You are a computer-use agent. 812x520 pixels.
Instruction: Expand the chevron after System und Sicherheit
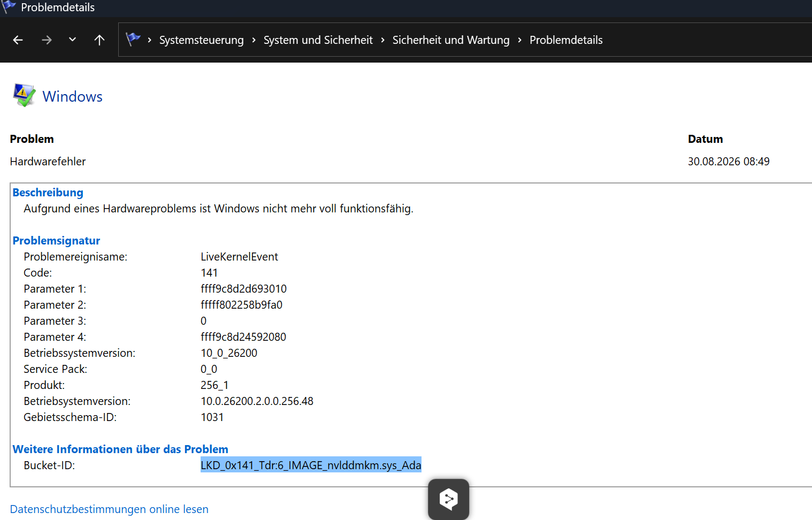382,40
